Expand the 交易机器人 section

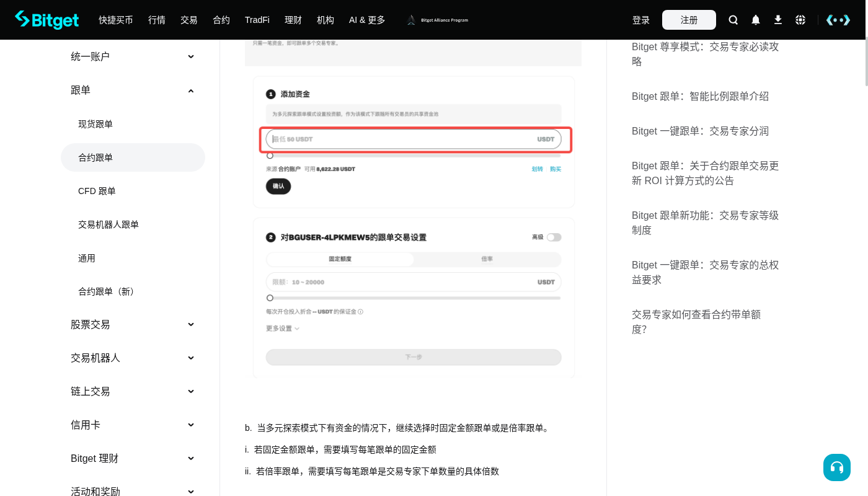[x=133, y=358]
